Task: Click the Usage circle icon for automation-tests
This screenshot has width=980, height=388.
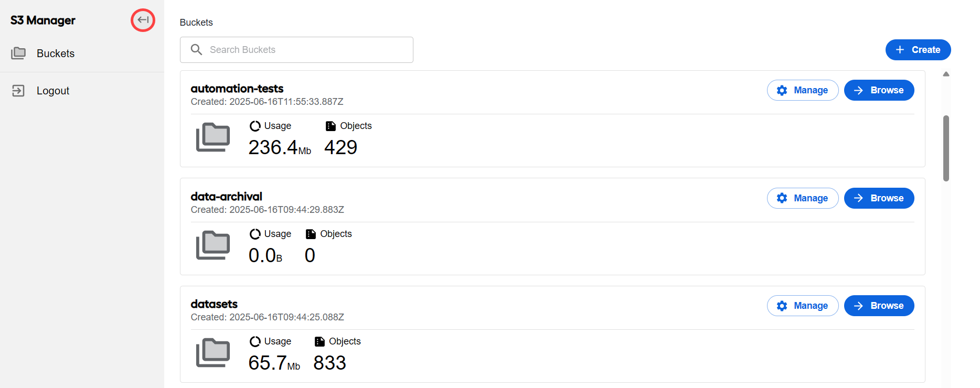Action: tap(255, 126)
